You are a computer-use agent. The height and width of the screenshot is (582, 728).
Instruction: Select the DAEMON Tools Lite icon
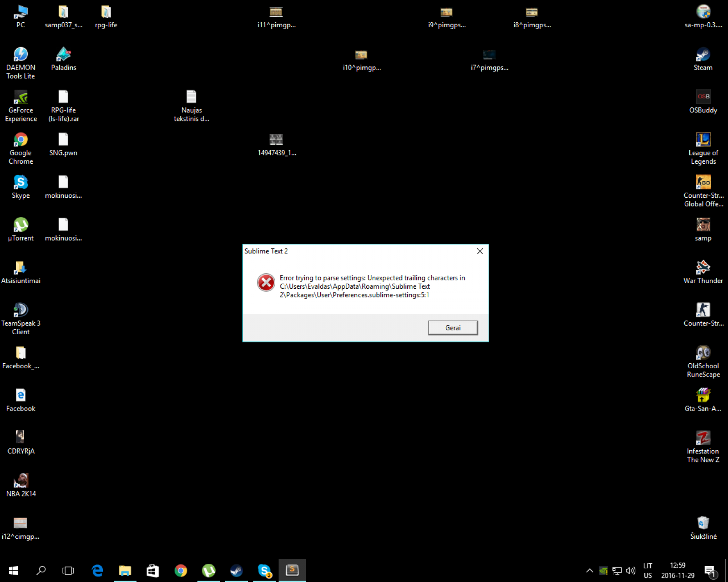click(x=21, y=63)
